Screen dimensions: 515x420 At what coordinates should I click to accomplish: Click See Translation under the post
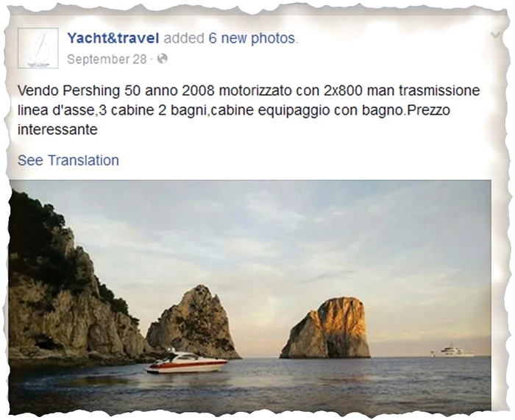(x=68, y=160)
